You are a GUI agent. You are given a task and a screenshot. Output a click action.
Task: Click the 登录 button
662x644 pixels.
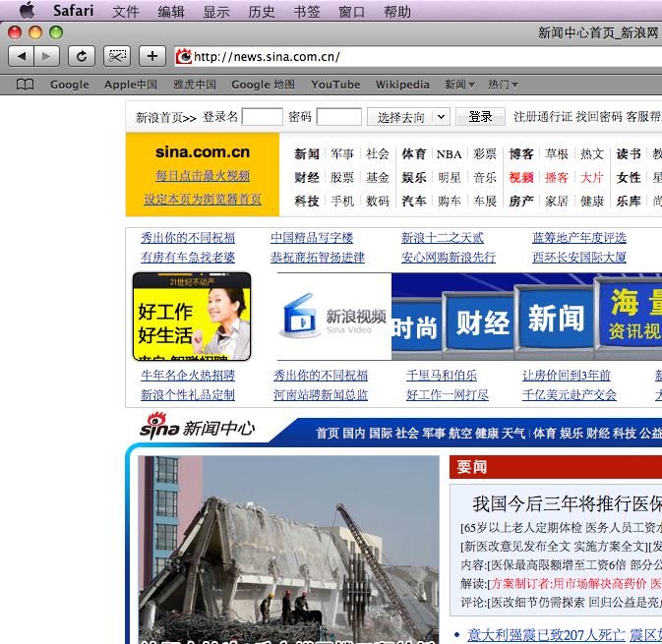coord(480,117)
